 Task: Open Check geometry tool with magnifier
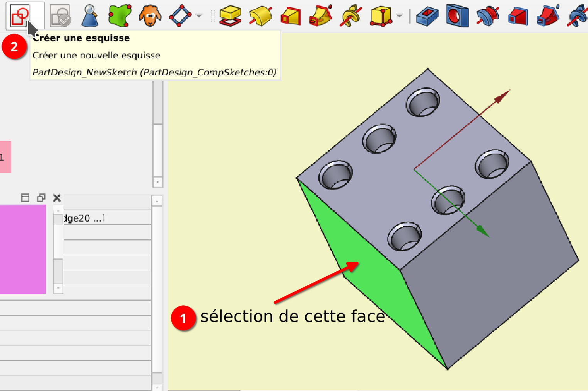[x=90, y=15]
